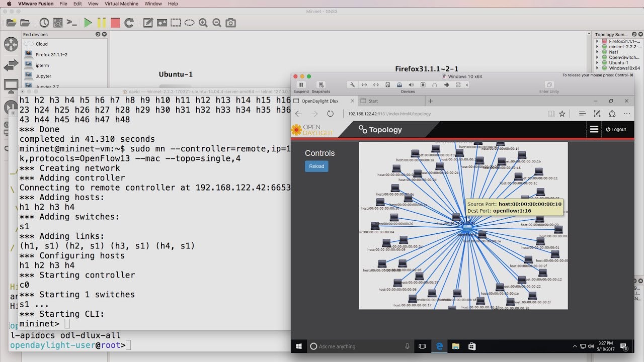Open the Apple menu
Screen dimensions: 644x362
pos(9,4)
